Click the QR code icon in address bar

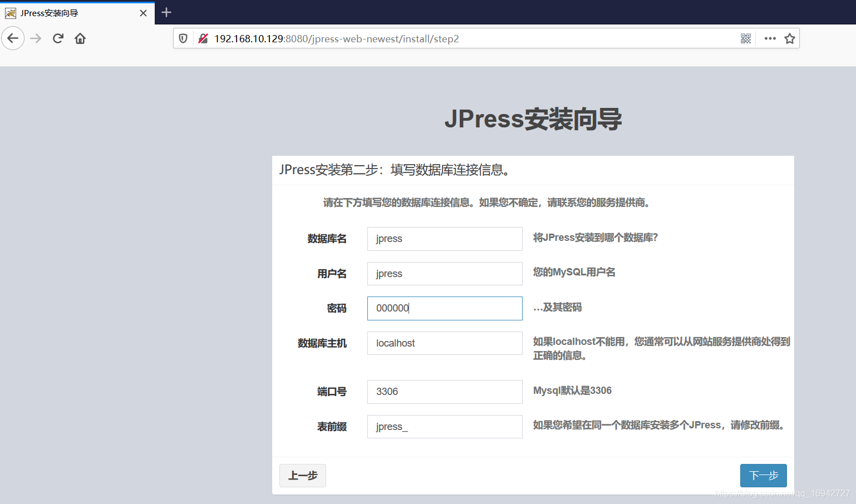click(x=746, y=38)
